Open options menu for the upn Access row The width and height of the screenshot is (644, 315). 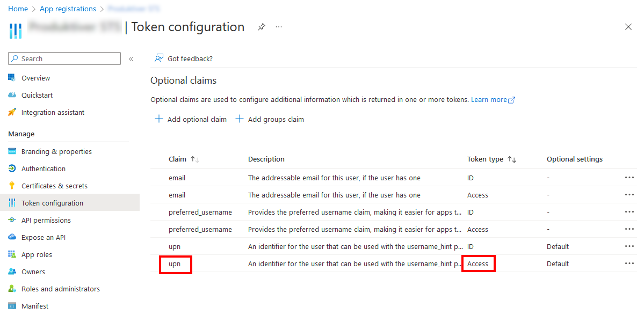click(629, 263)
